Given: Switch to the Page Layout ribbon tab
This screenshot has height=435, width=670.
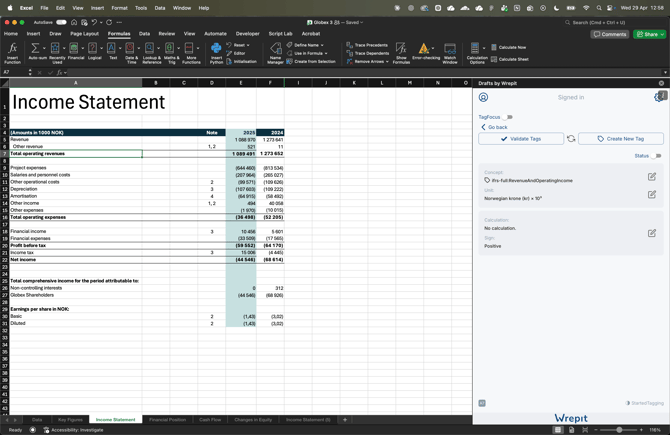Looking at the screenshot, I should click(x=84, y=34).
